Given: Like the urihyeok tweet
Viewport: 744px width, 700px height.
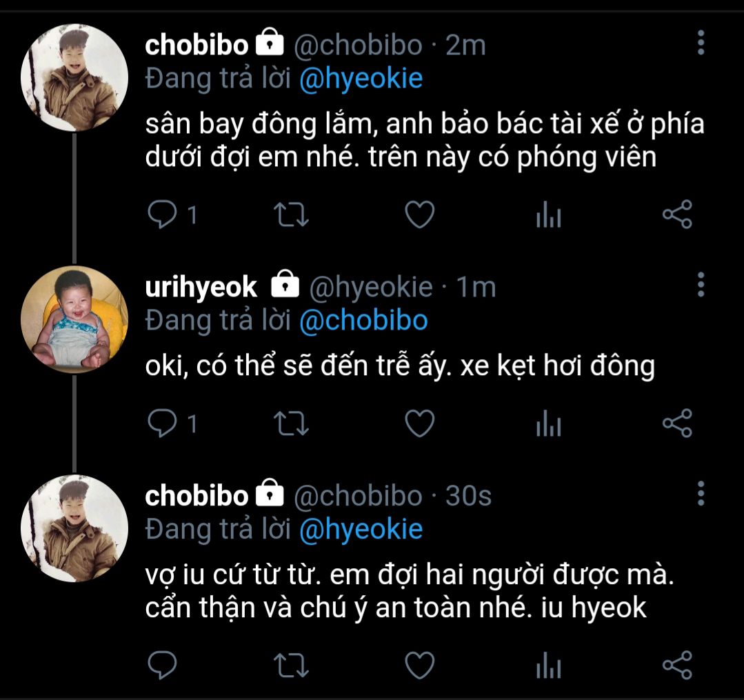Looking at the screenshot, I should [x=419, y=423].
